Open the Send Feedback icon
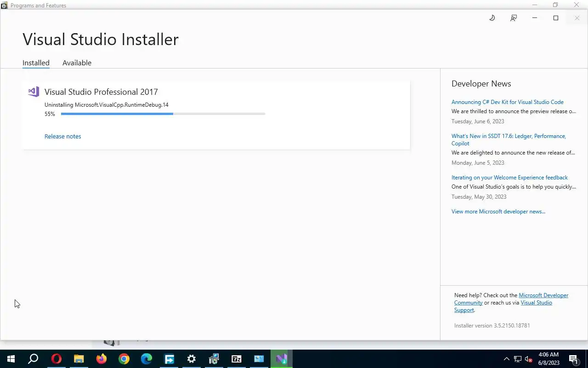The width and height of the screenshot is (588, 368). tap(514, 18)
